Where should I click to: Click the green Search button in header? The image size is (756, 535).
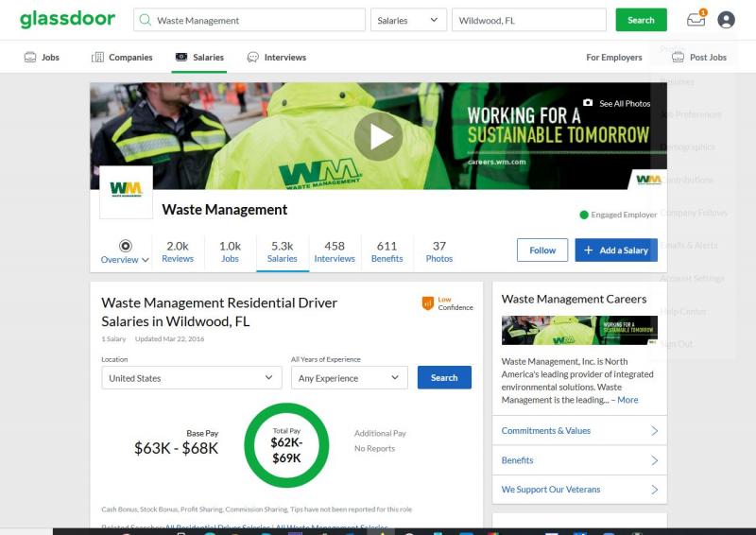click(641, 20)
